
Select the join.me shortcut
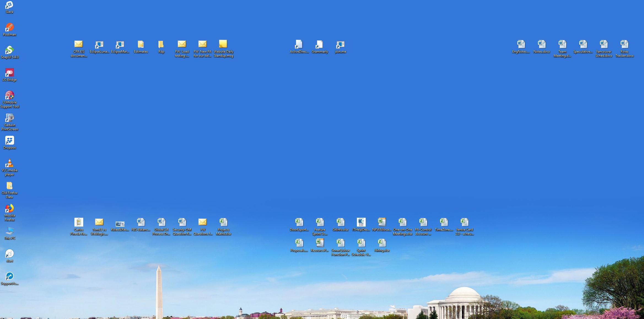(x=340, y=47)
